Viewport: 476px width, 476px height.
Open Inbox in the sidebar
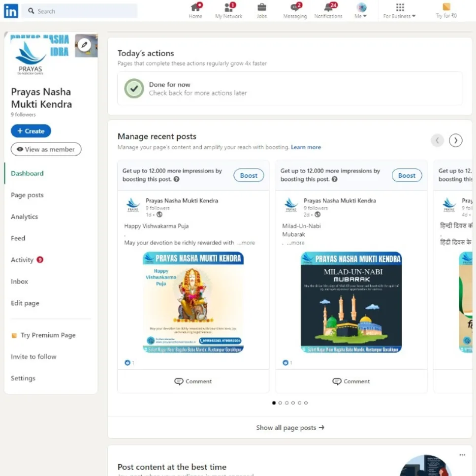click(x=19, y=282)
